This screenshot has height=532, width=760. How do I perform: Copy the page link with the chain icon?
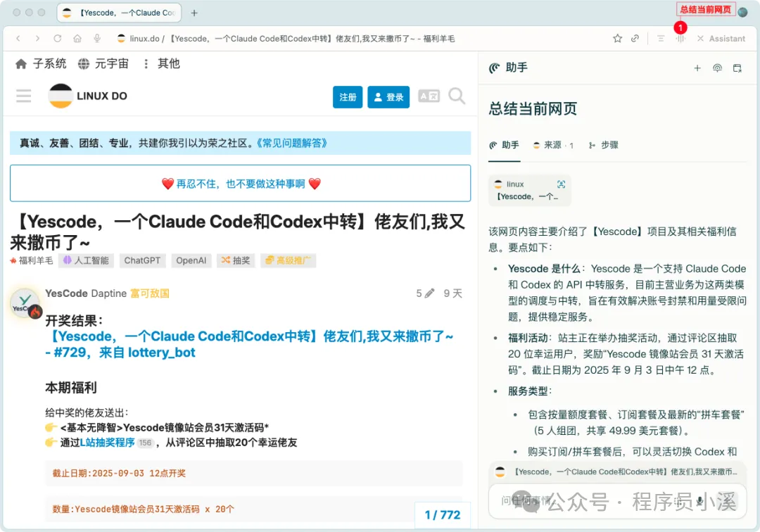click(x=635, y=38)
